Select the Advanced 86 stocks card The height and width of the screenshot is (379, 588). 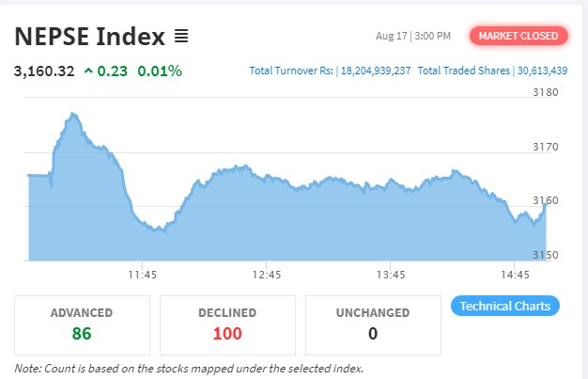(83, 324)
